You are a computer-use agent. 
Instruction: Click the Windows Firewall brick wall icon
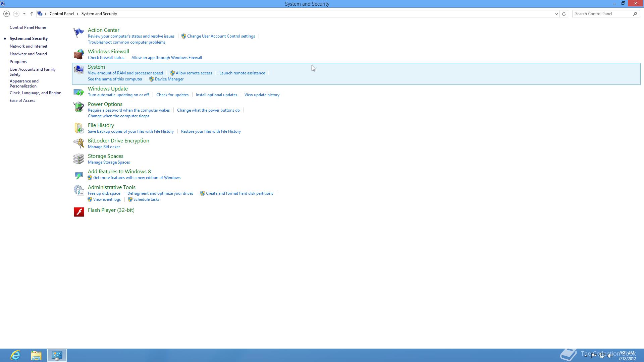click(79, 54)
